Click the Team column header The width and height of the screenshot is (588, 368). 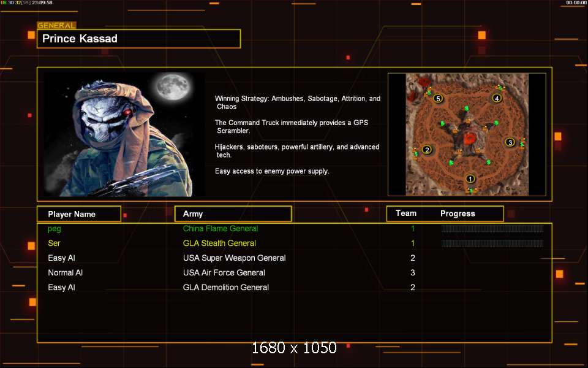406,213
